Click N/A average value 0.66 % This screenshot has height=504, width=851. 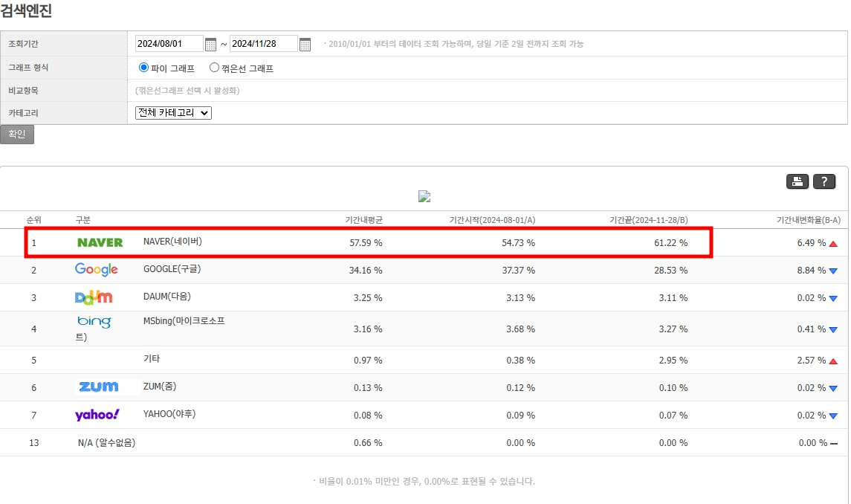[368, 443]
